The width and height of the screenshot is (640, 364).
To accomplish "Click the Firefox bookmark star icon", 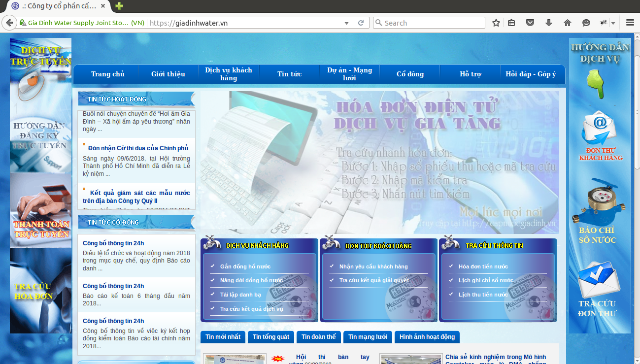I will pyautogui.click(x=496, y=23).
